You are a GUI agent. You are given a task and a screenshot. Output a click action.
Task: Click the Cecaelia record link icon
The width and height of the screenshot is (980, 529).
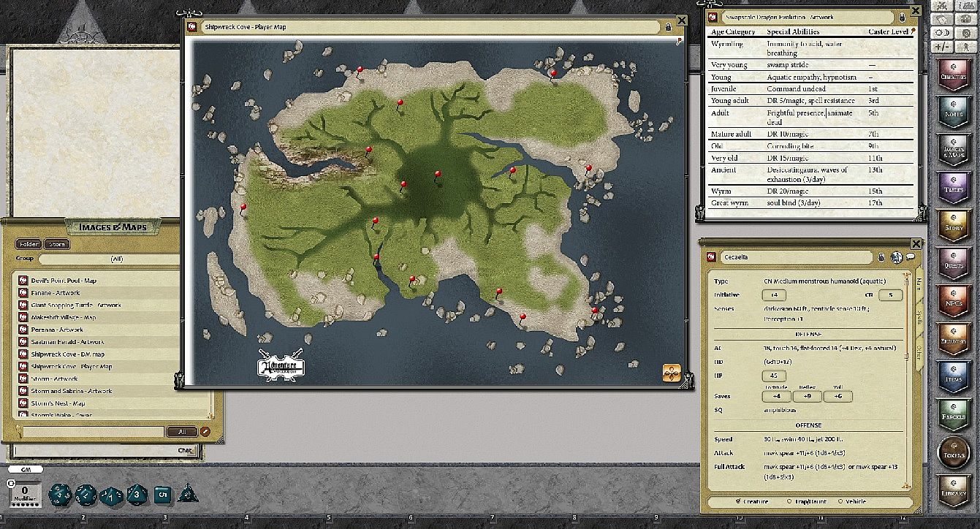(711, 257)
